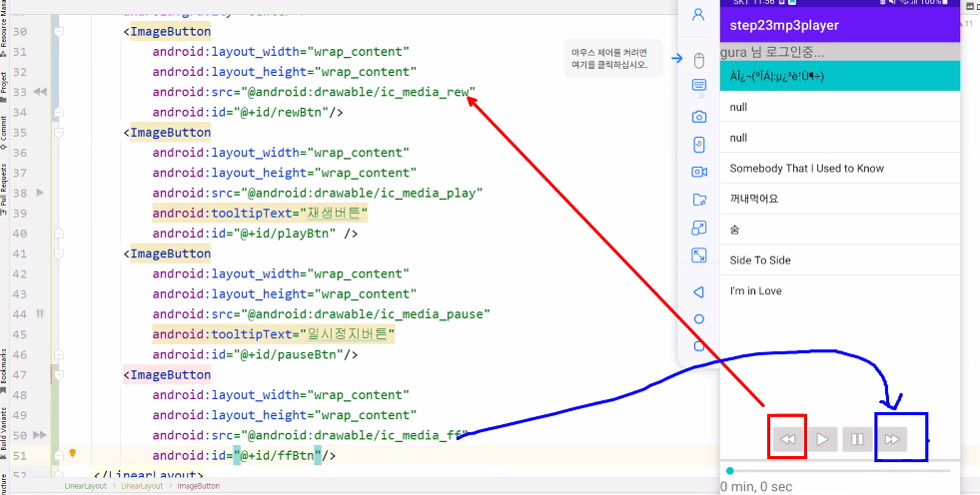Click the first LinearLayout breadcrumb
Image resolution: width=980 pixels, height=495 pixels.
click(86, 486)
